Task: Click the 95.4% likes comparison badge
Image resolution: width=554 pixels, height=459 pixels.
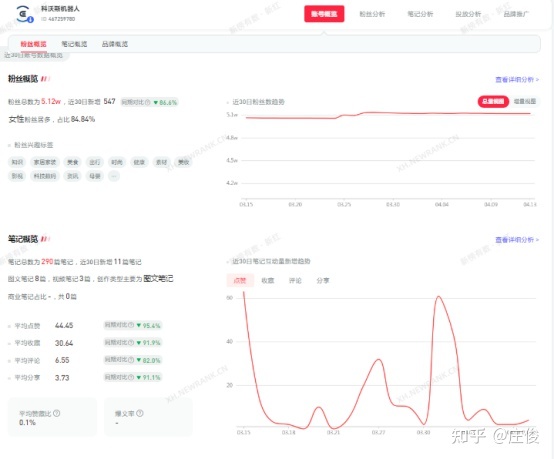Action: pos(133,325)
